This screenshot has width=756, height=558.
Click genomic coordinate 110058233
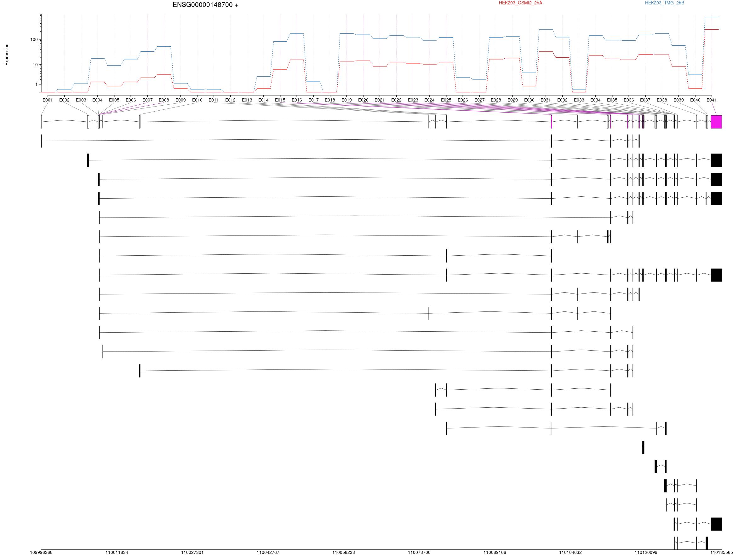pos(344,553)
